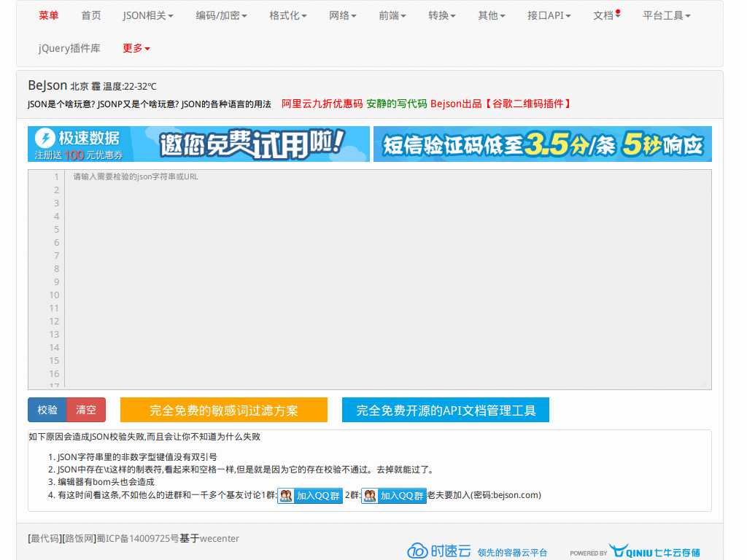Expand the 其他 menu
This screenshot has height=560, width=747.
pos(491,16)
